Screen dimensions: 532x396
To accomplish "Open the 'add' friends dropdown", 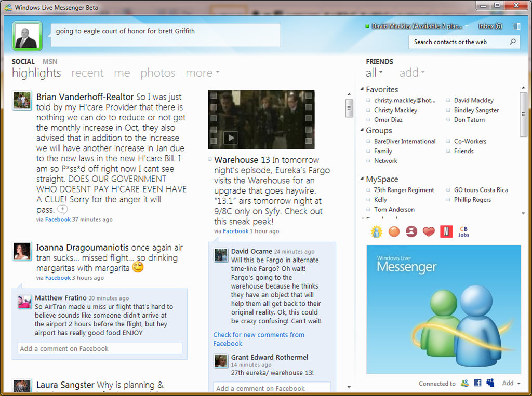I will pos(412,73).
